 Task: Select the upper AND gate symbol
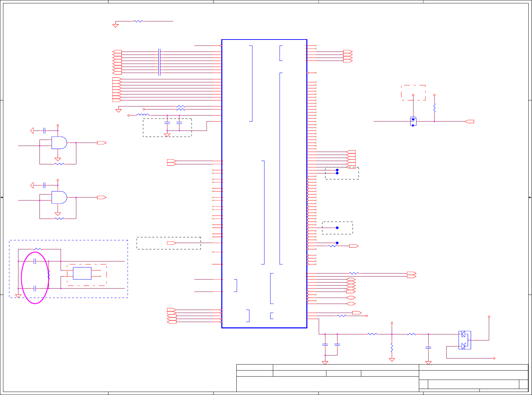tap(59, 143)
